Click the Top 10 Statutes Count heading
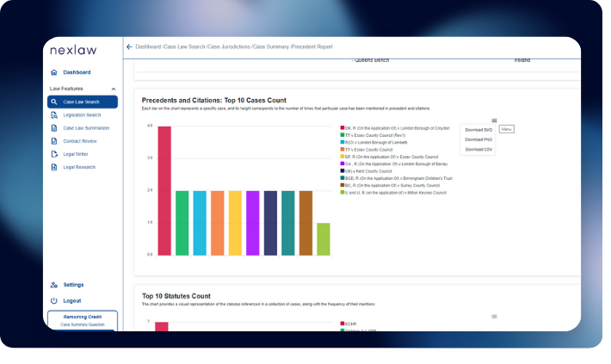Screen dimensions: 611x364 176,296
